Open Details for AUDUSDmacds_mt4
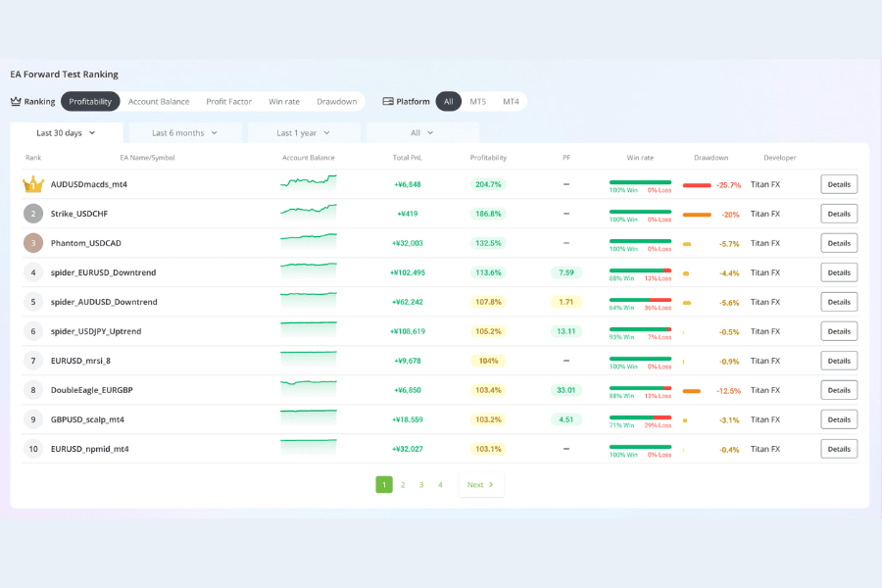The image size is (882, 588). tap(839, 184)
